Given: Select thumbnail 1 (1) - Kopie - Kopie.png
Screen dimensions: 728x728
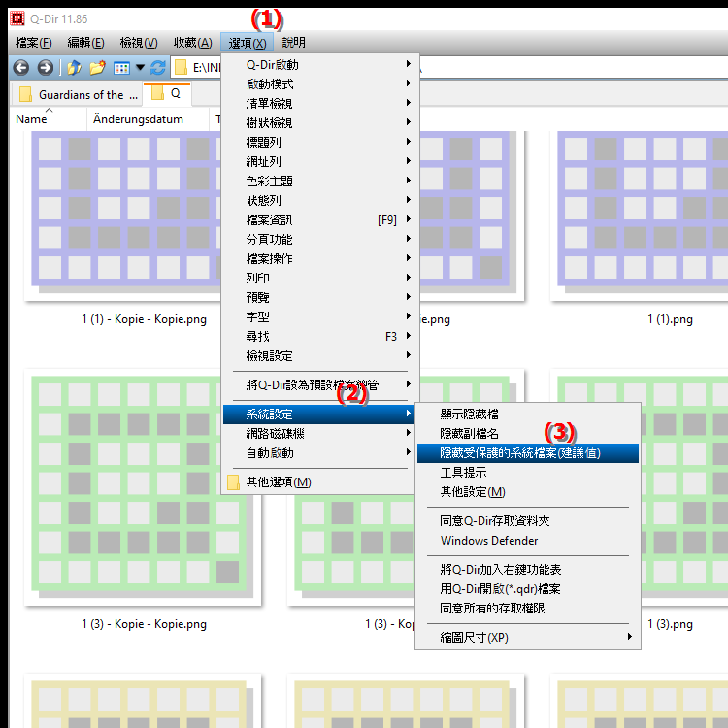Looking at the screenshot, I should (123, 215).
